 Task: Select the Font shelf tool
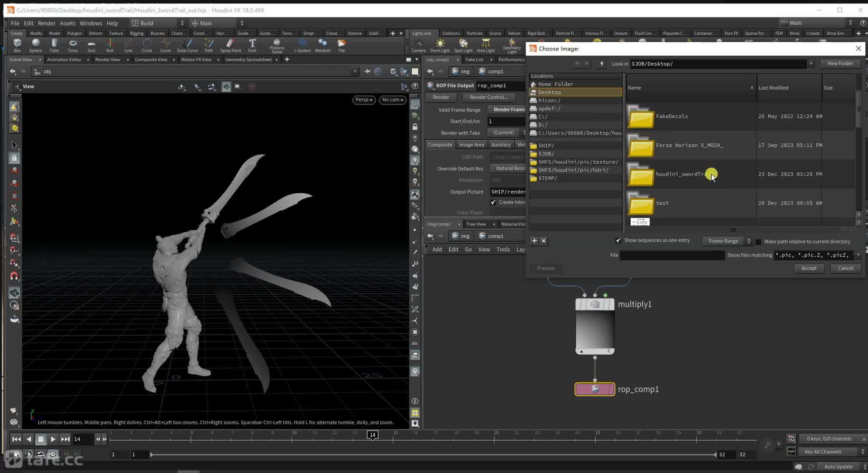252,45
